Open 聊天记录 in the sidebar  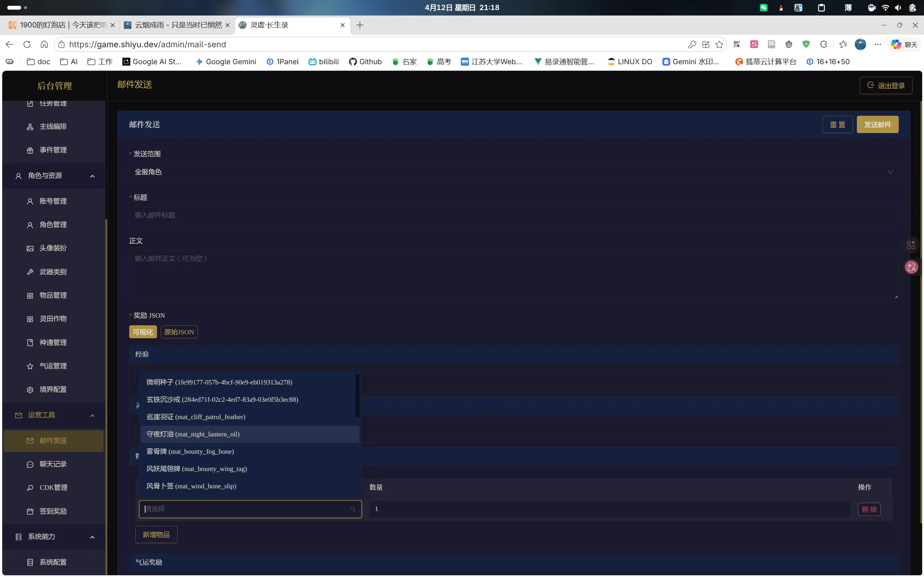point(53,464)
